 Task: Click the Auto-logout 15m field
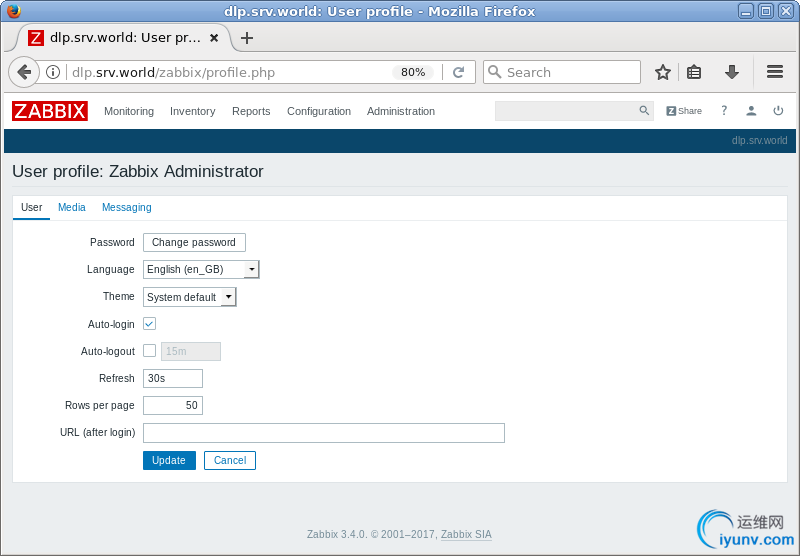coord(191,351)
